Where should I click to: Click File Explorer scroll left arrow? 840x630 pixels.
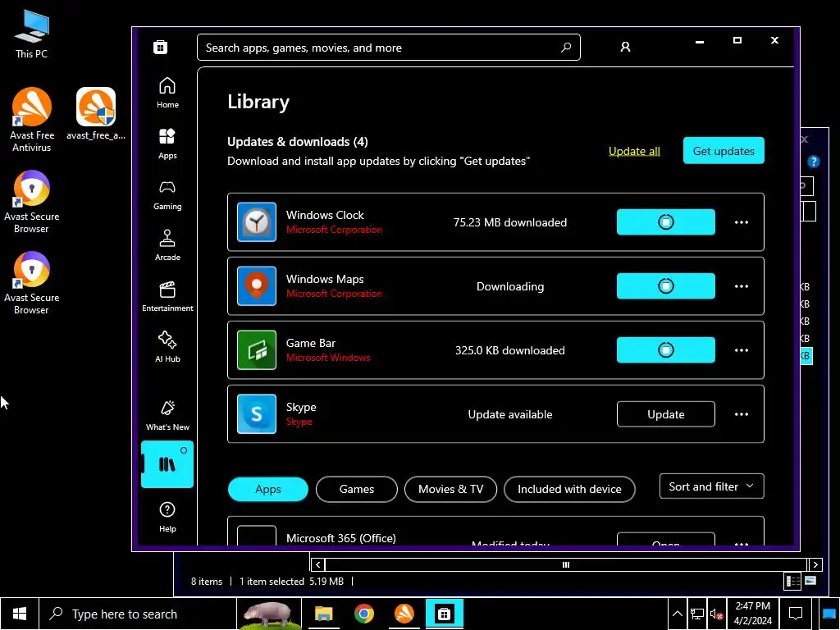pos(317,564)
